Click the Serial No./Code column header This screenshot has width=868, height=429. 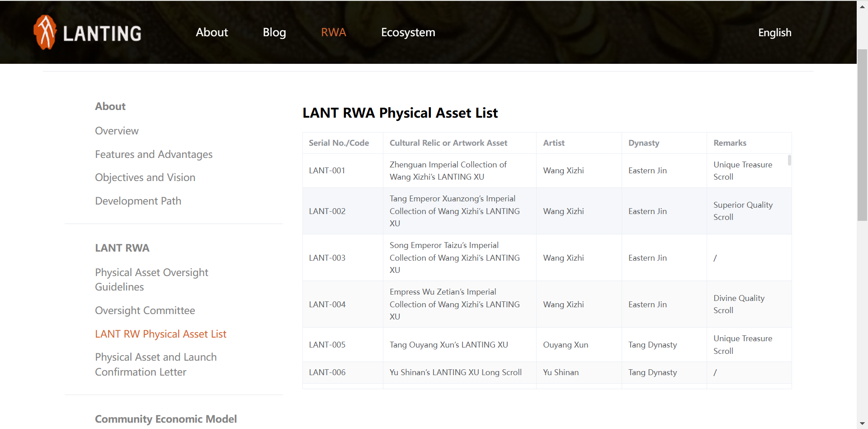(x=343, y=143)
